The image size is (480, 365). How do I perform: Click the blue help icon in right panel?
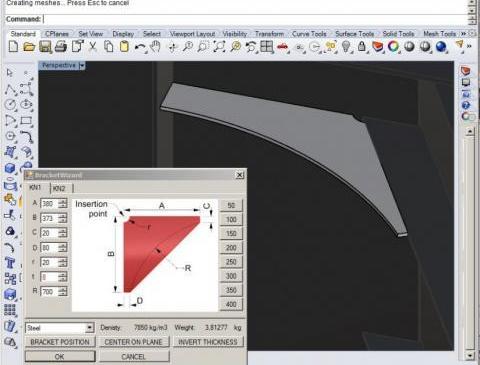click(466, 105)
